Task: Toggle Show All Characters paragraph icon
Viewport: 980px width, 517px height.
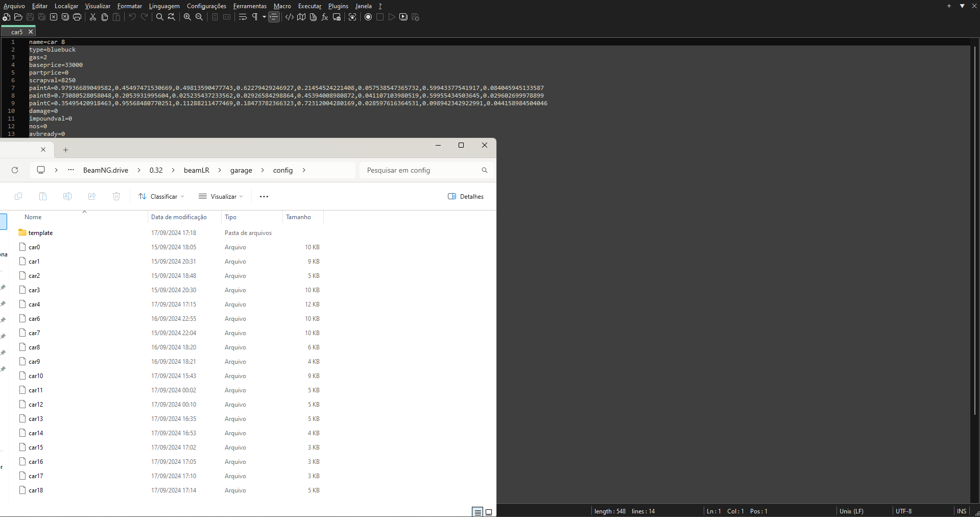Action: pyautogui.click(x=254, y=17)
